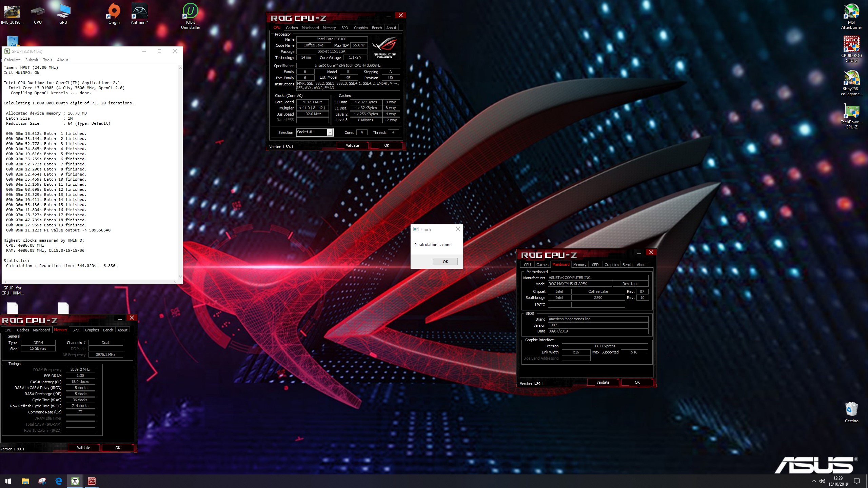868x488 pixels.
Task: Select ROG CPU-Z taskbar icon
Action: 92,481
